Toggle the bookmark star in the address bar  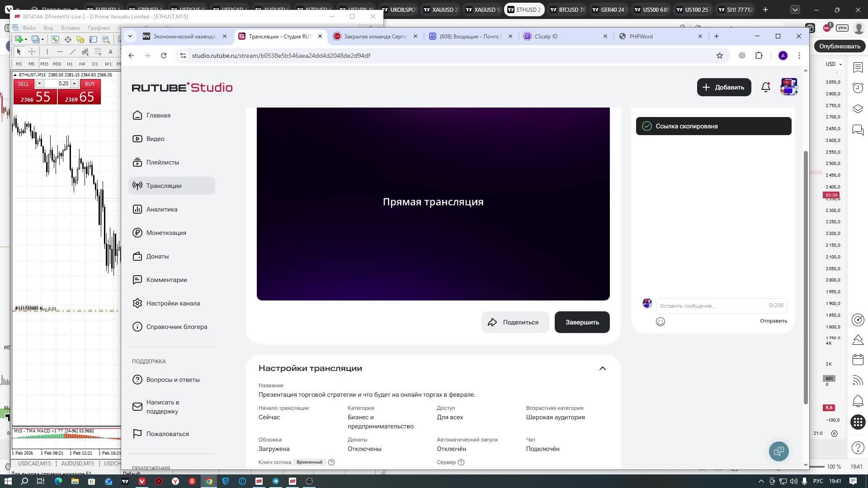720,55
